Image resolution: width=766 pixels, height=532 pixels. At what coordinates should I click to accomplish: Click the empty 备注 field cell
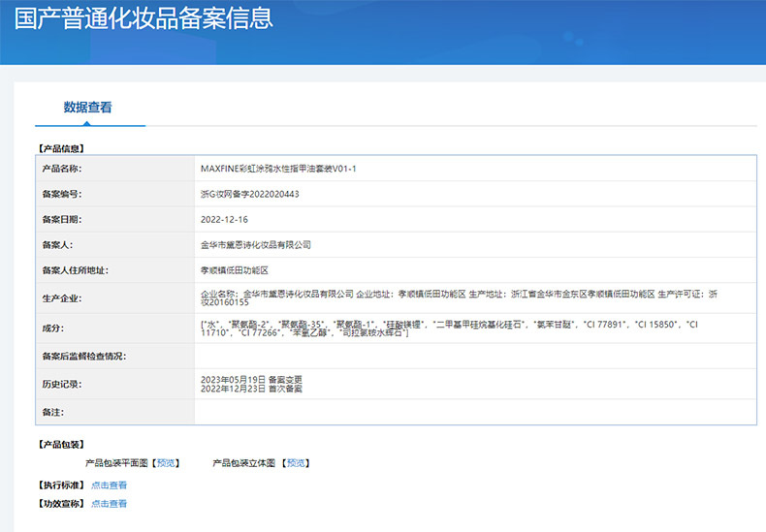tap(473, 412)
